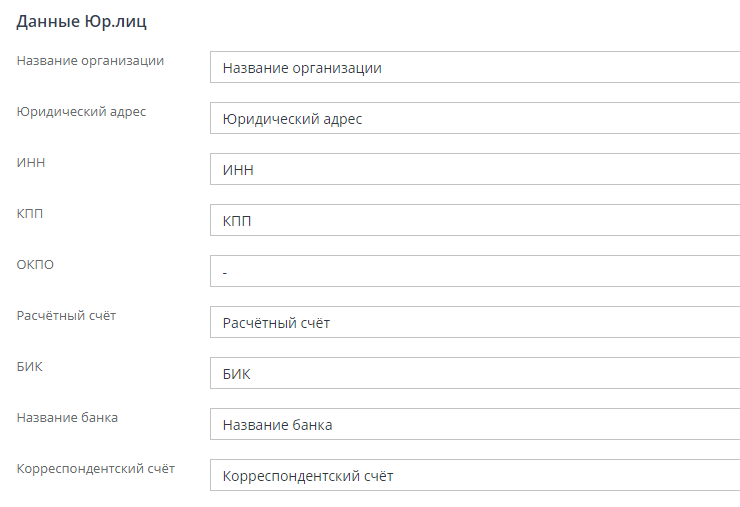Click the КПП label on the left

click(x=30, y=213)
